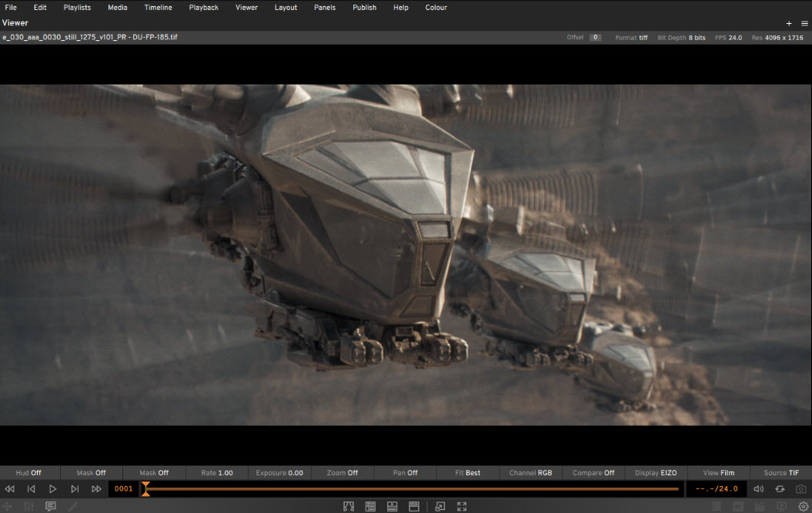Toggle the Zoom Off control
Viewport: 812px width, 513px height.
click(x=343, y=473)
